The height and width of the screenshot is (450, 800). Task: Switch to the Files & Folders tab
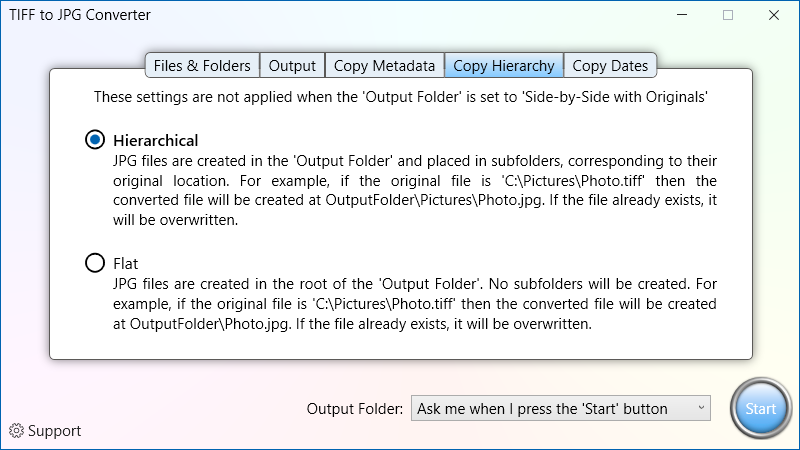(202, 65)
